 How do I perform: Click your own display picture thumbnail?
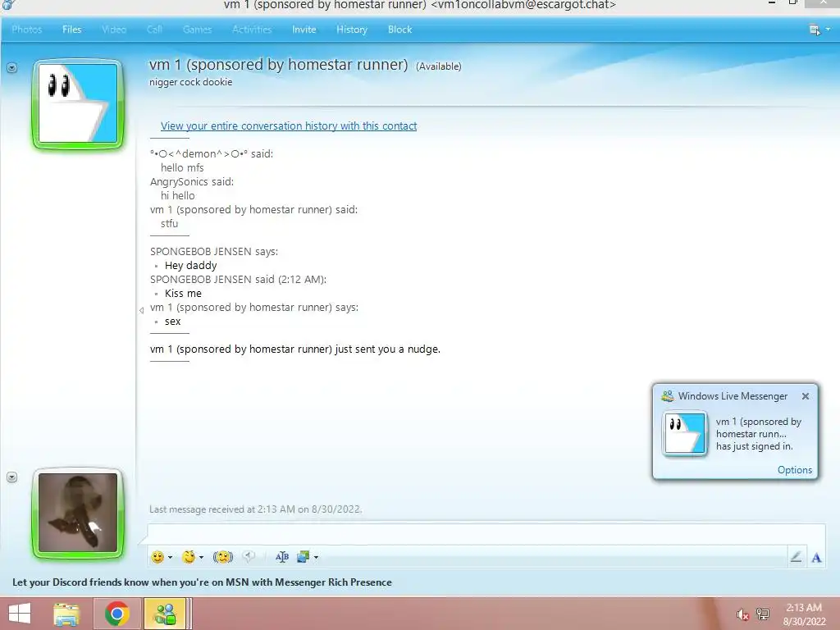[78, 513]
